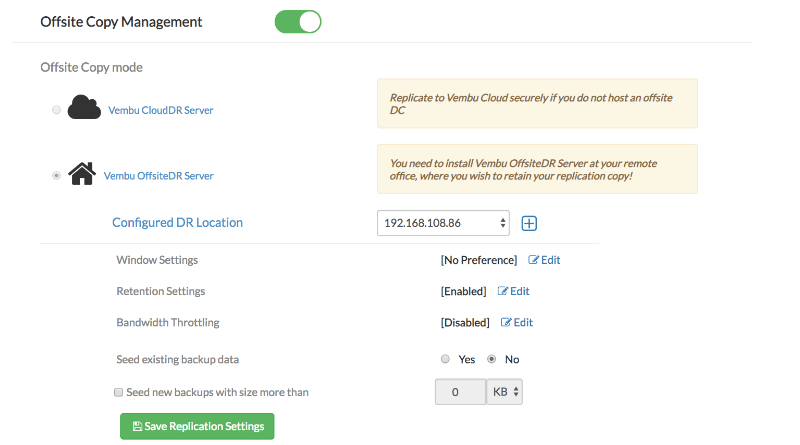Click the [Enabled] retention status text
Image resolution: width=800 pixels, height=445 pixels.
464,291
